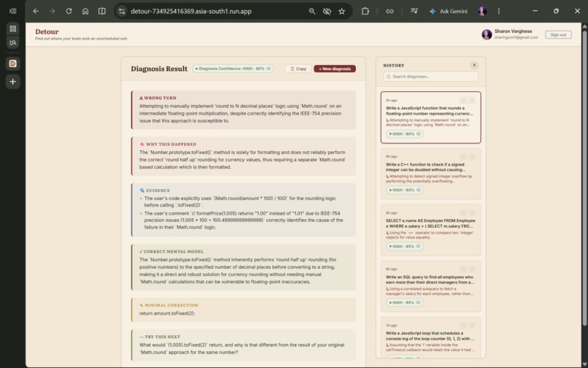Image resolution: width=588 pixels, height=368 pixels.
Task: Click info icon on SQL query card badge
Action: 419,303
